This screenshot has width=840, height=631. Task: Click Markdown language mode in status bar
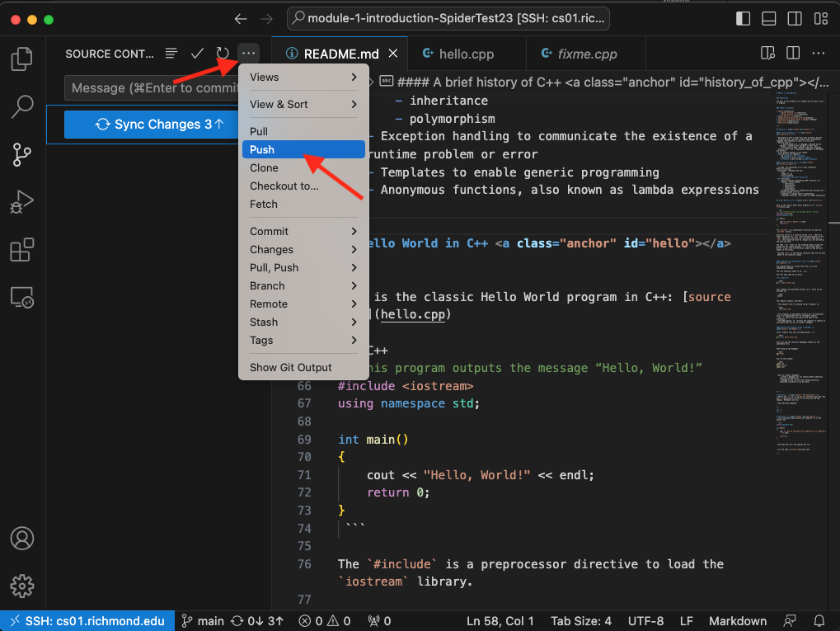738,621
